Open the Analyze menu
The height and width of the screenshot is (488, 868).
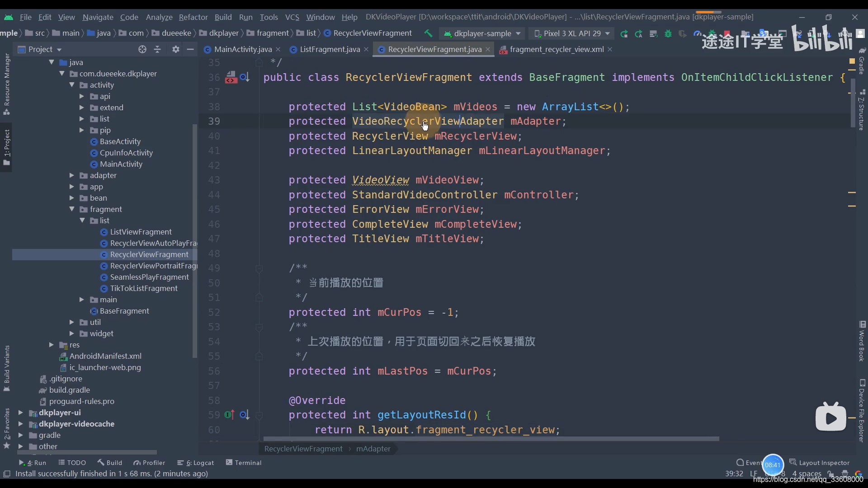pyautogui.click(x=159, y=17)
